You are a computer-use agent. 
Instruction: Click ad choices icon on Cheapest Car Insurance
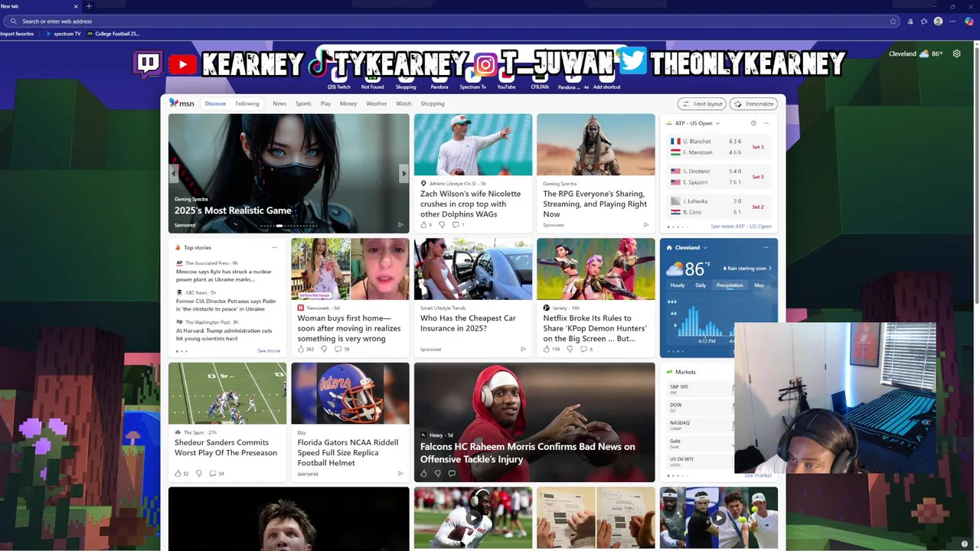point(523,349)
